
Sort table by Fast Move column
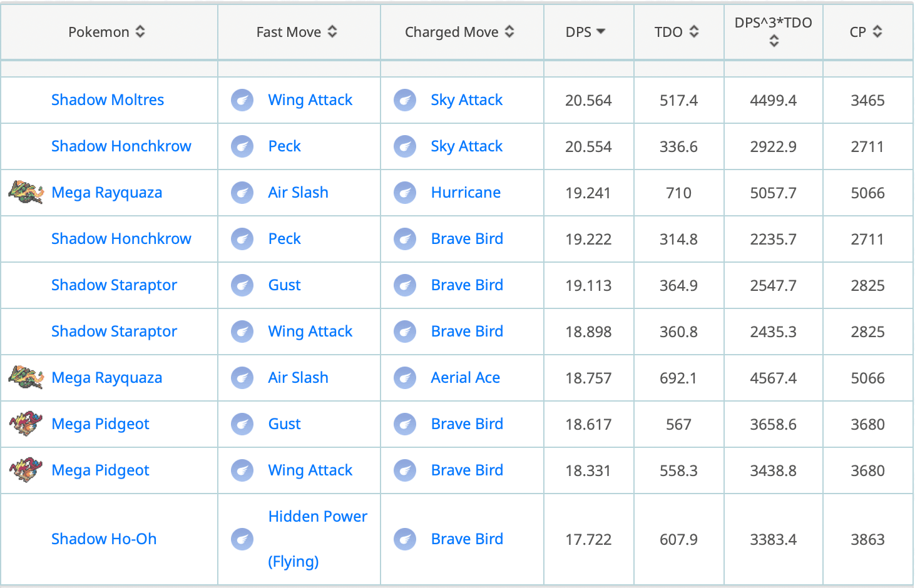coord(297,32)
